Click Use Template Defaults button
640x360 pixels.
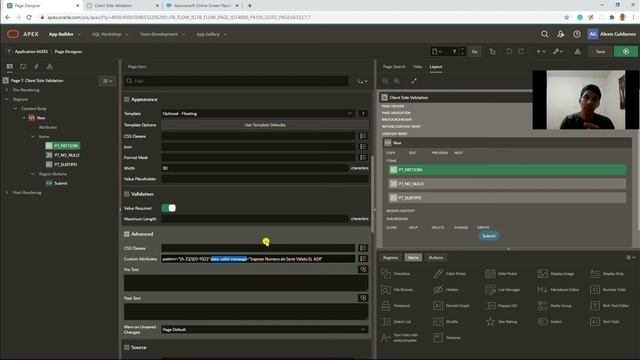click(264, 125)
